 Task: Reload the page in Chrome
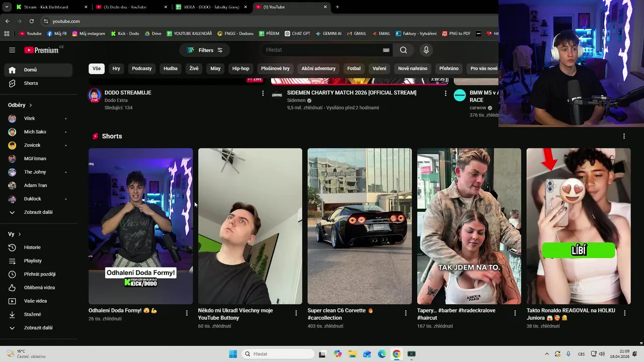click(31, 21)
